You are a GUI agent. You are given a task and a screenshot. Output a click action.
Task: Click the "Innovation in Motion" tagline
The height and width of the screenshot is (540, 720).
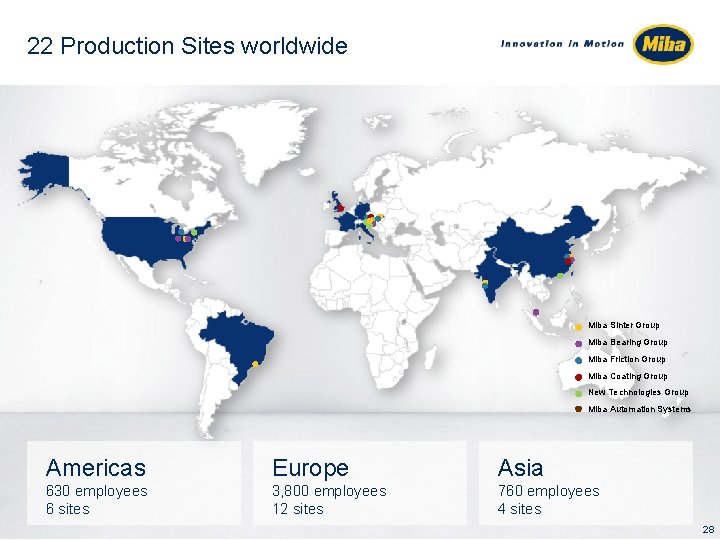[562, 44]
